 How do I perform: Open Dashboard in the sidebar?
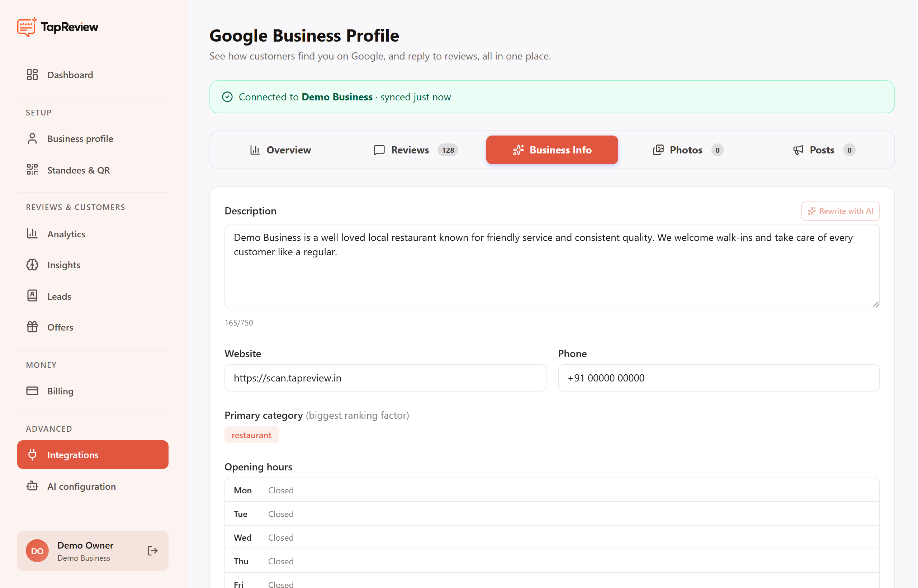[x=93, y=75]
